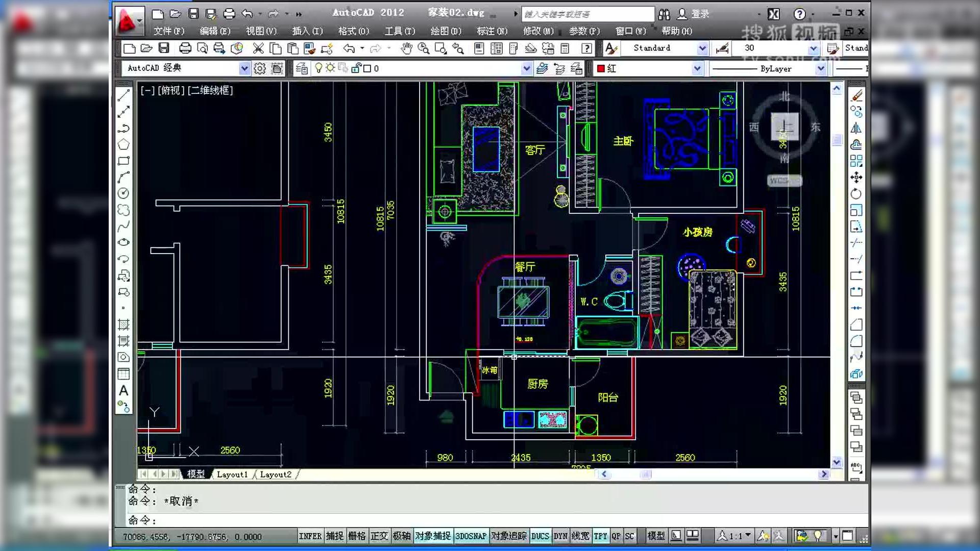The height and width of the screenshot is (551, 980).
Task: Turn on 对象捕捉 object snap
Action: tap(433, 536)
